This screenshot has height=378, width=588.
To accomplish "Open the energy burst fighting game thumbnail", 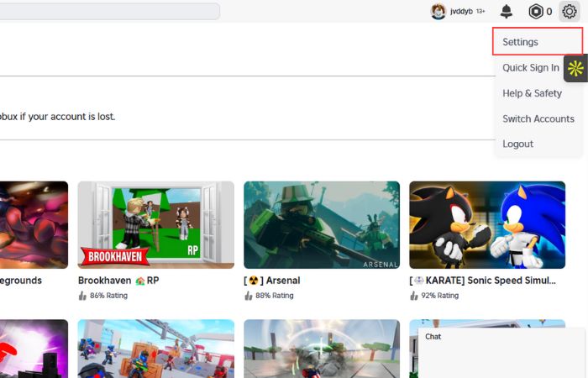I will pyautogui.click(x=322, y=349).
